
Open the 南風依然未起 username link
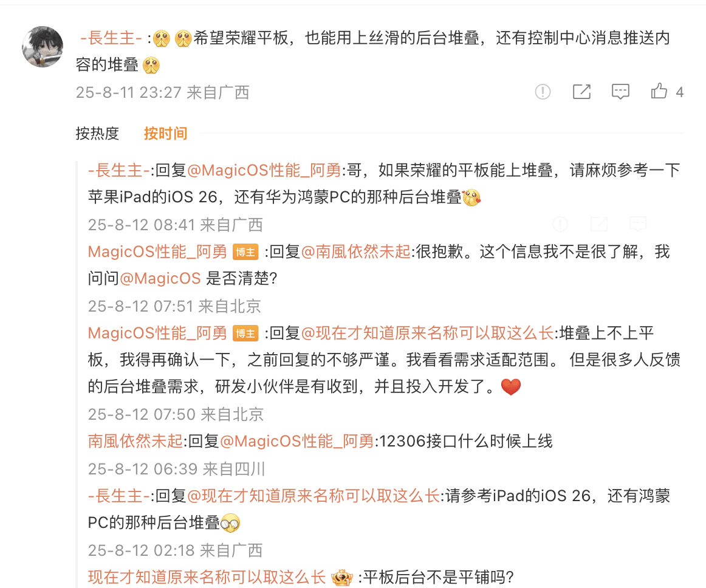(135, 441)
